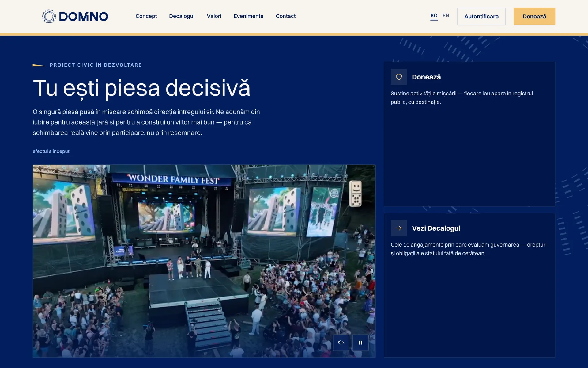This screenshot has height=368, width=588.
Task: Open the heart icon in the Donează card
Action: pos(399,77)
